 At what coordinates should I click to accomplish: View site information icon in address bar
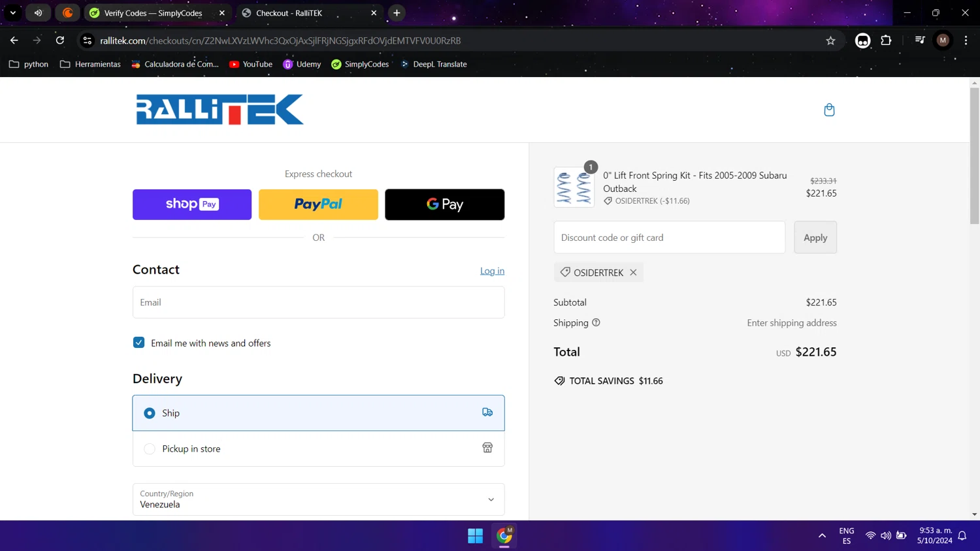[x=88, y=40]
